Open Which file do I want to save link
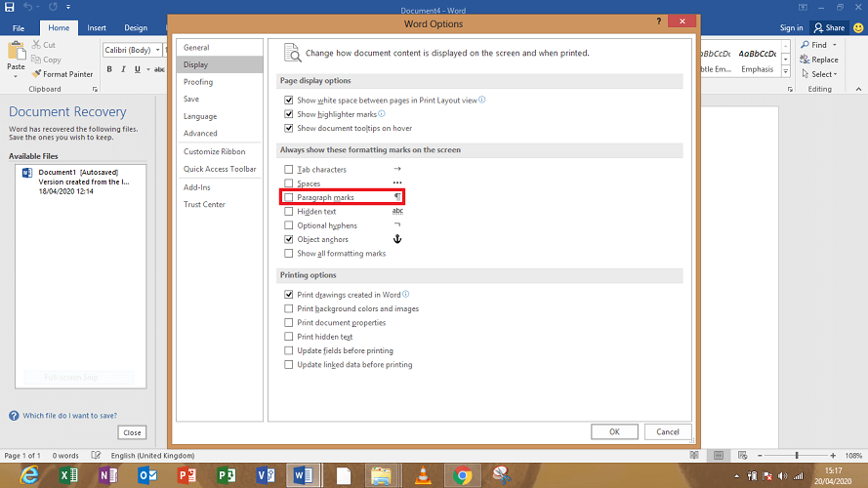This screenshot has width=868, height=488. [x=69, y=416]
